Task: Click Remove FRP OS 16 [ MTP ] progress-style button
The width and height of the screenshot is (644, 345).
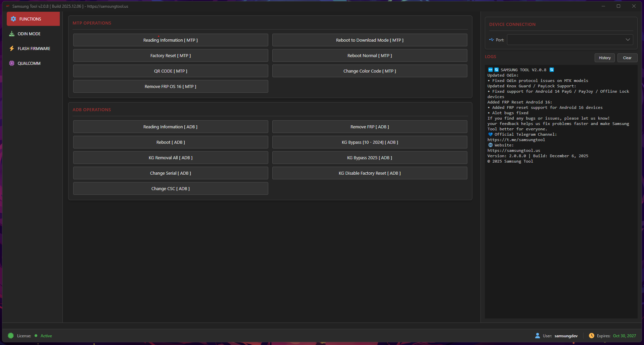Action: click(x=170, y=86)
